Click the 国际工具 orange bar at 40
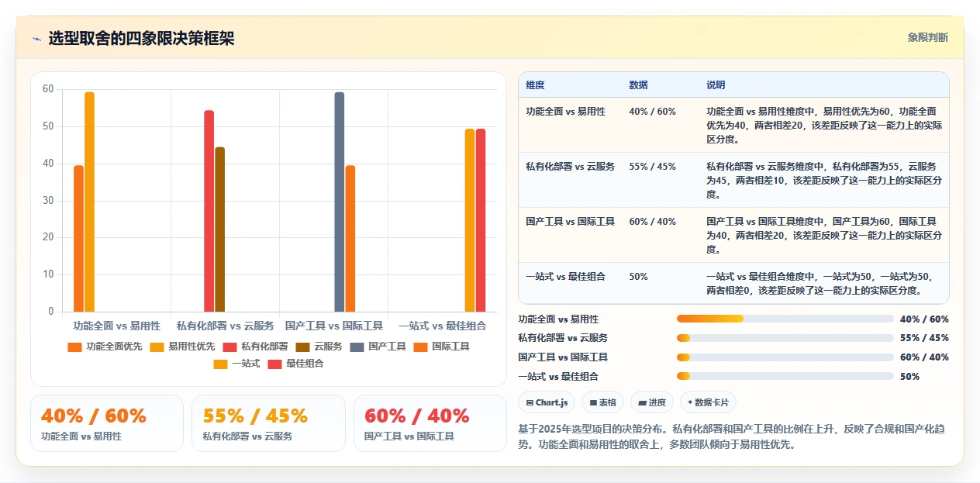The width and height of the screenshot is (980, 483). [350, 239]
